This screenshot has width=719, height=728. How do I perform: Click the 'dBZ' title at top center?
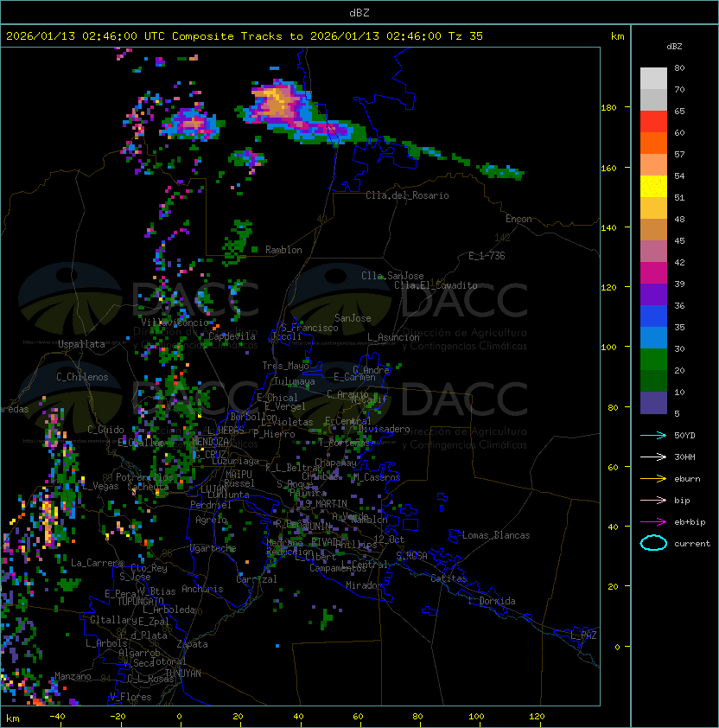pyautogui.click(x=359, y=13)
